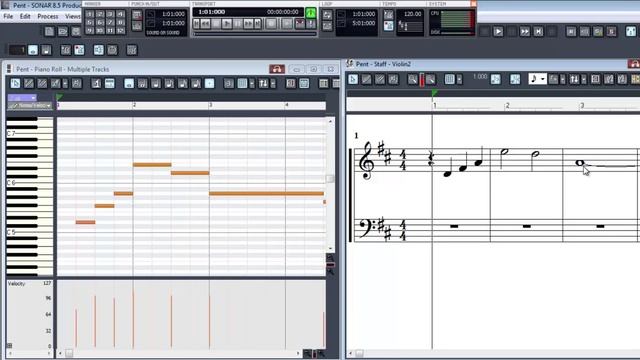Toggle the green audio engine button

[311, 13]
